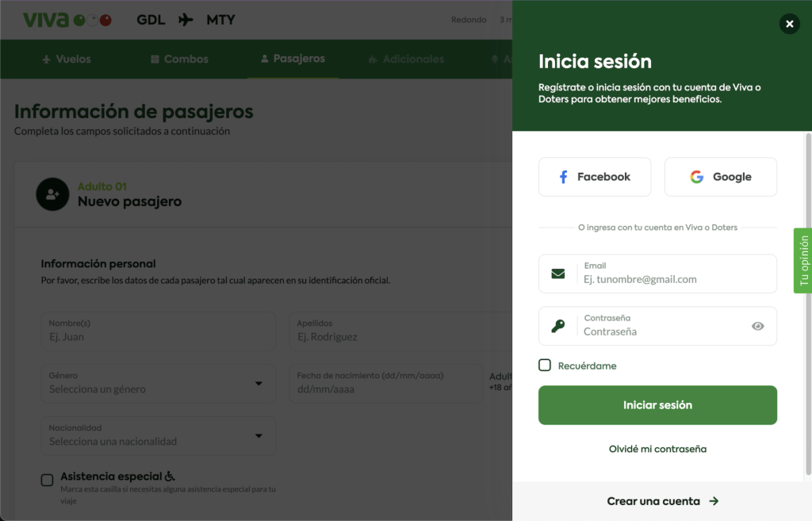This screenshot has width=812, height=521.
Task: Click the Viva logo in header
Action: 67,20
